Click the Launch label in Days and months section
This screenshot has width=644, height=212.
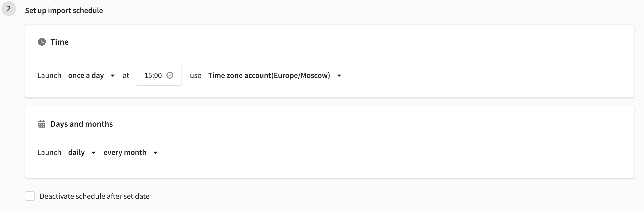(x=49, y=152)
